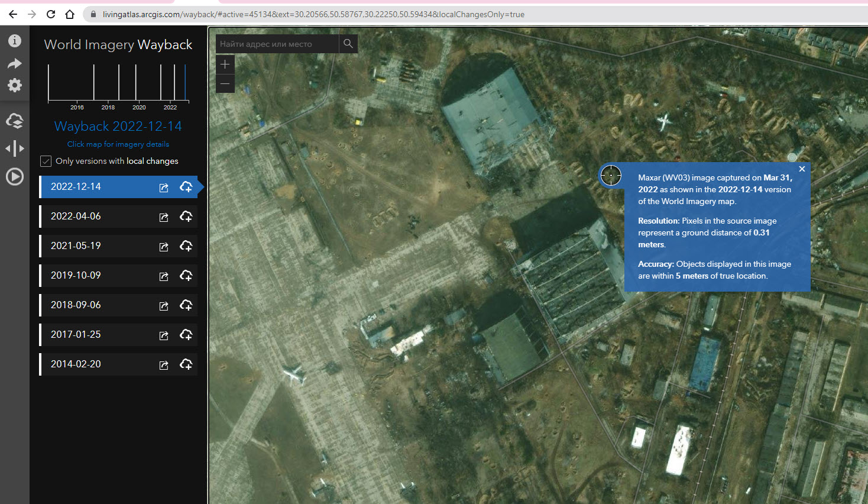This screenshot has height=504, width=868.
Task: Open the settings gear icon
Action: (x=14, y=85)
